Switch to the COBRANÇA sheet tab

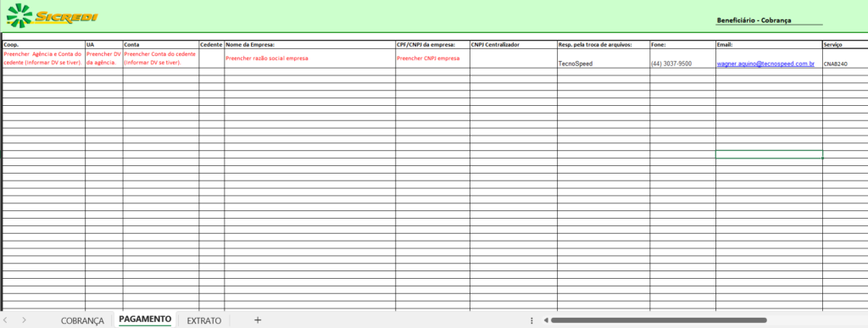[82, 321]
